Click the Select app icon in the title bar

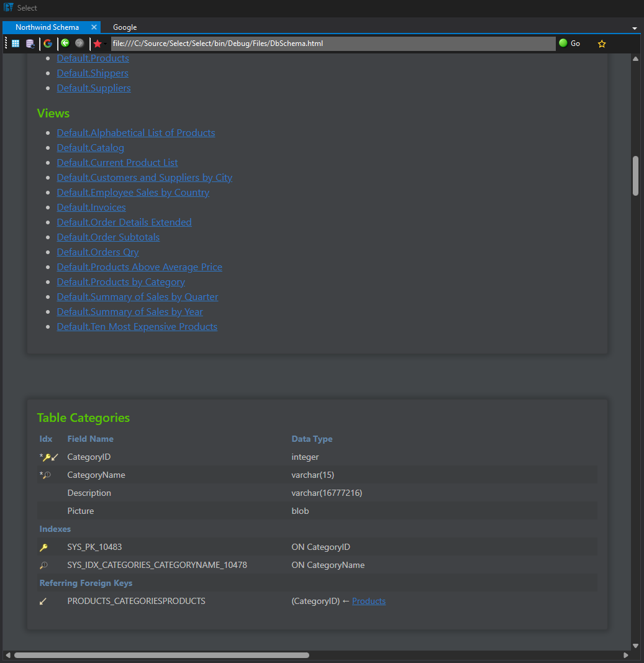9,7
